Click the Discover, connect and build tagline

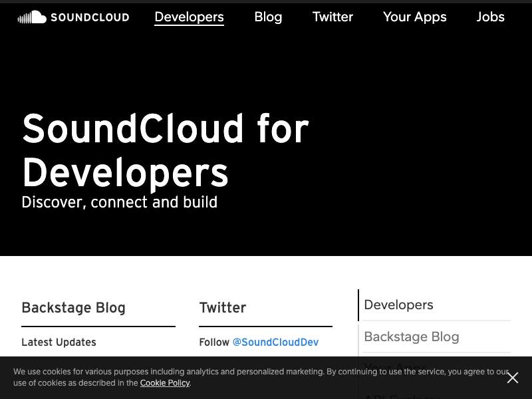(120, 202)
